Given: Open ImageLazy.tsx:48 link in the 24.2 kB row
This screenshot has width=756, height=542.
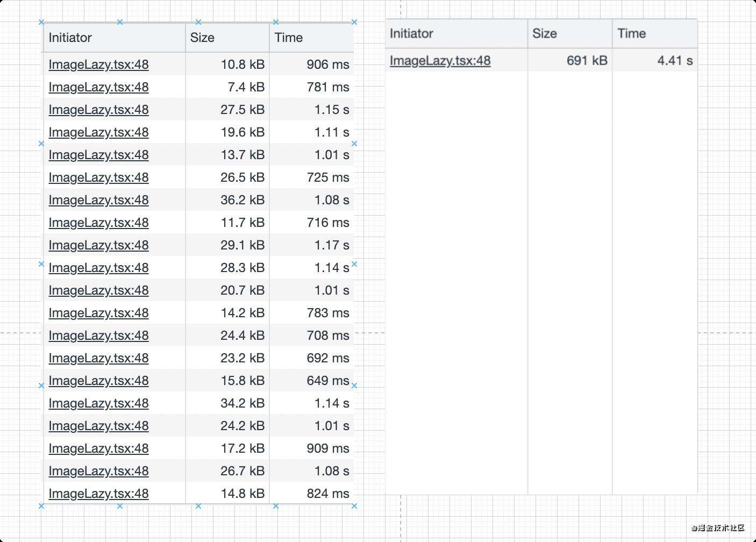Looking at the screenshot, I should pos(98,426).
